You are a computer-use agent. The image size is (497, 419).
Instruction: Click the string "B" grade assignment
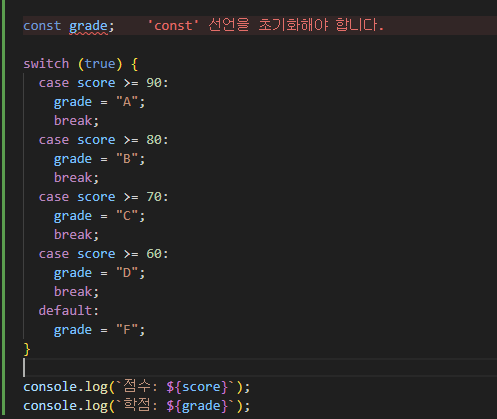127,159
